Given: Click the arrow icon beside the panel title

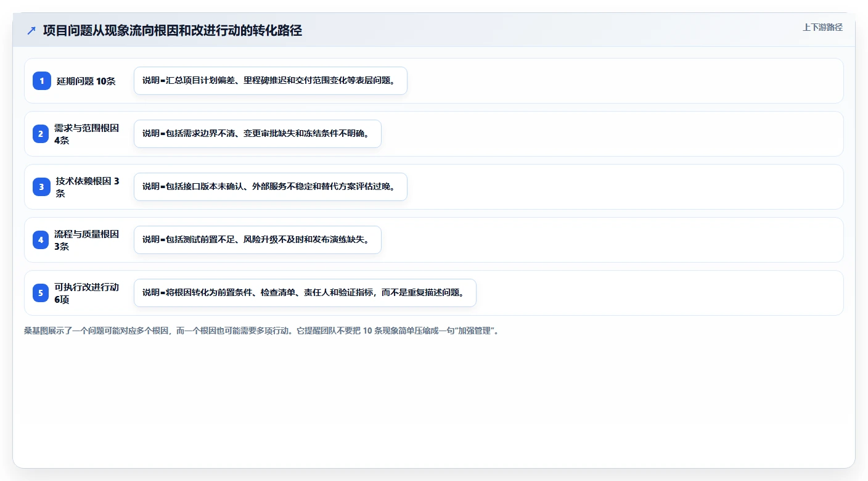Looking at the screenshot, I should coord(31,31).
